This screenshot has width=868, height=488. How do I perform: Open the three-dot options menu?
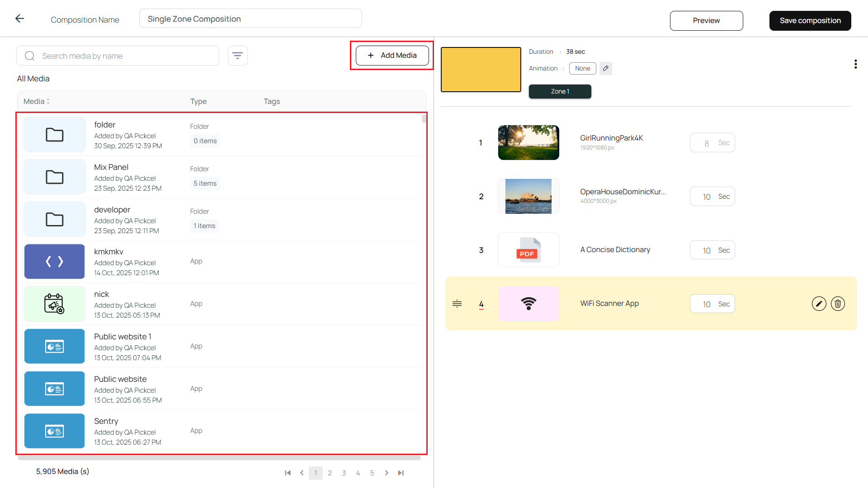(855, 64)
